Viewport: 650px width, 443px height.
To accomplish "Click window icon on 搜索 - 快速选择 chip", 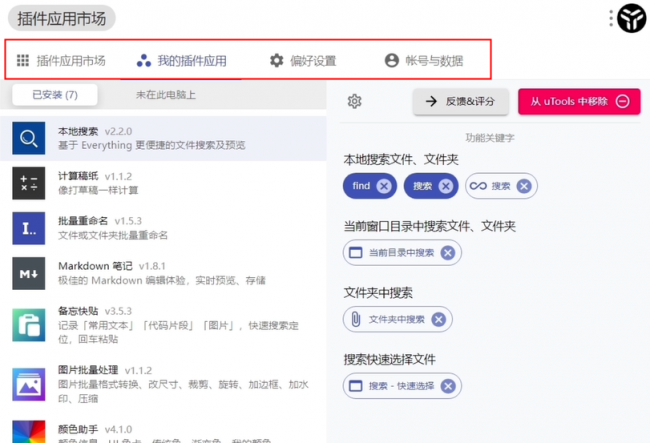I will pyautogui.click(x=356, y=386).
